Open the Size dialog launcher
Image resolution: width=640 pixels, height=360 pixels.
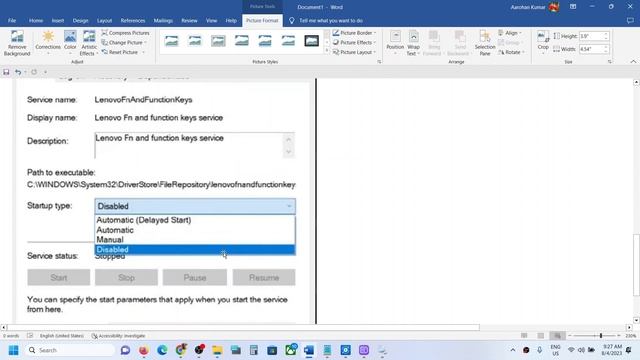[x=610, y=62]
